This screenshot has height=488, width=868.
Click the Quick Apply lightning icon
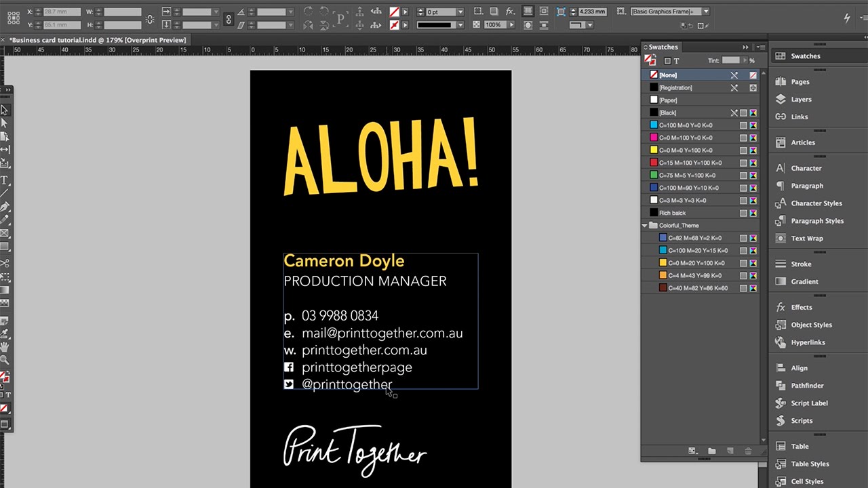pyautogui.click(x=847, y=18)
